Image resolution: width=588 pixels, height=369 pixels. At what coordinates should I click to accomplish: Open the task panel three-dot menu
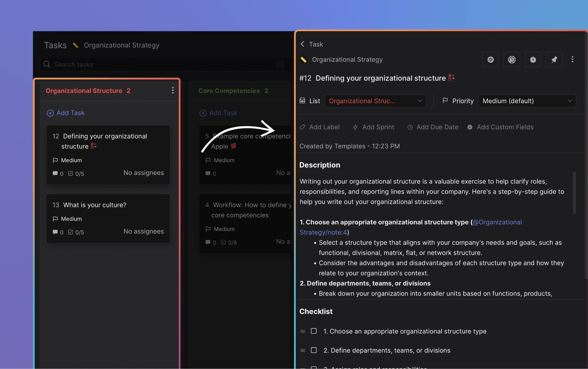coord(572,59)
